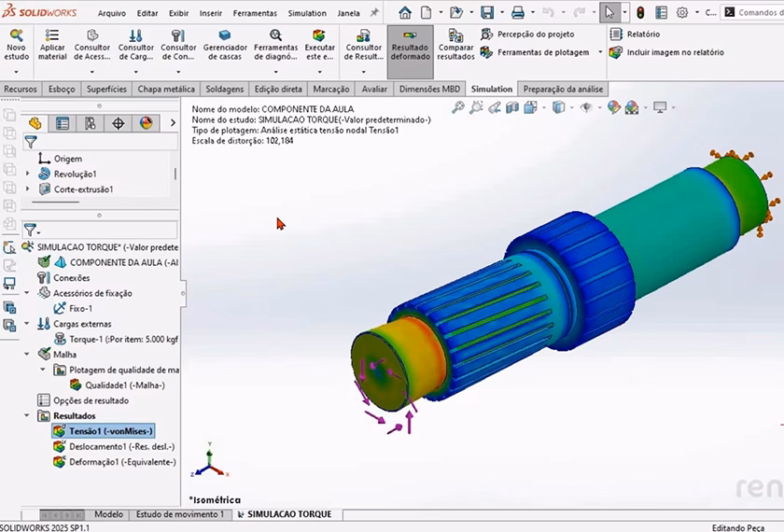Viewport: 784px width, 532px height.
Task: Click the Zoom to Fit icon
Action: click(x=458, y=107)
